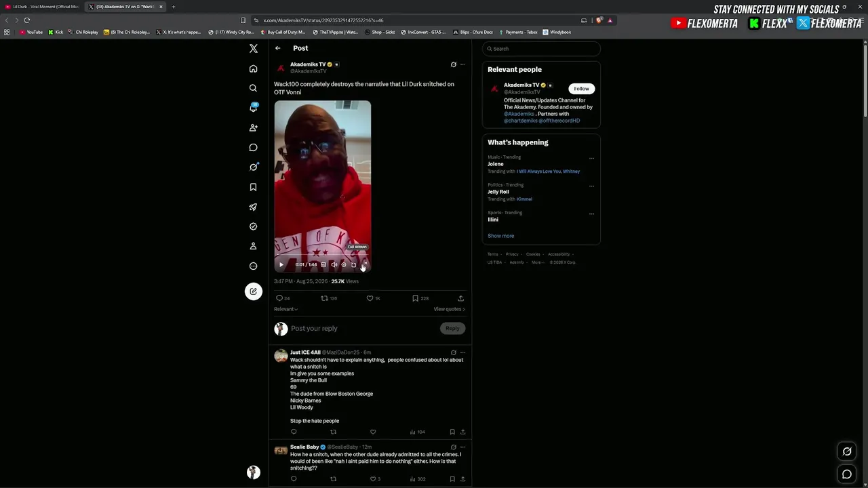
Task: Compose a new post with the round button
Action: click(253, 291)
